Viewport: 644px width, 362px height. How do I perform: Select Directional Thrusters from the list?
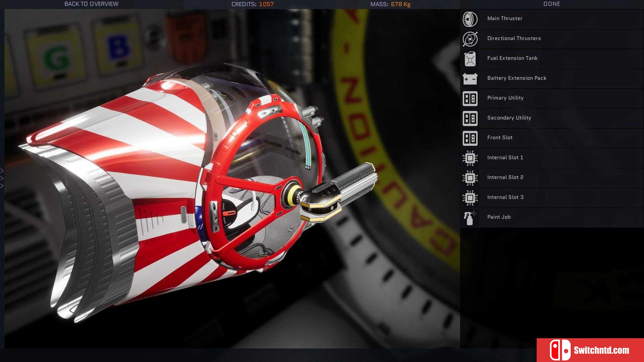(x=552, y=39)
